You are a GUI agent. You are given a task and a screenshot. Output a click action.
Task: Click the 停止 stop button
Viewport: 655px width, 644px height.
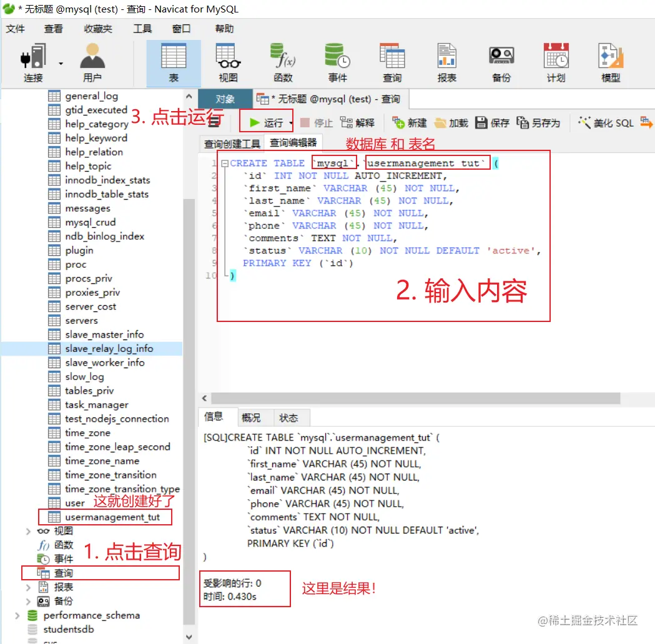[316, 123]
